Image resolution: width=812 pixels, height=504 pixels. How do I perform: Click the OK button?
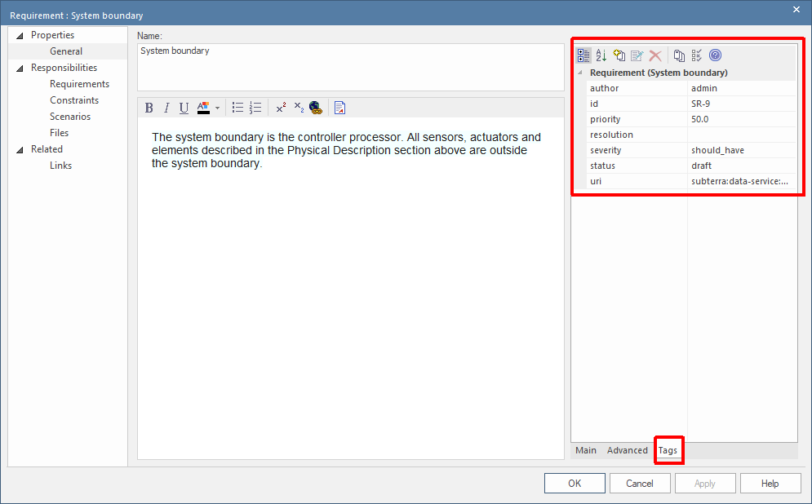pyautogui.click(x=575, y=483)
